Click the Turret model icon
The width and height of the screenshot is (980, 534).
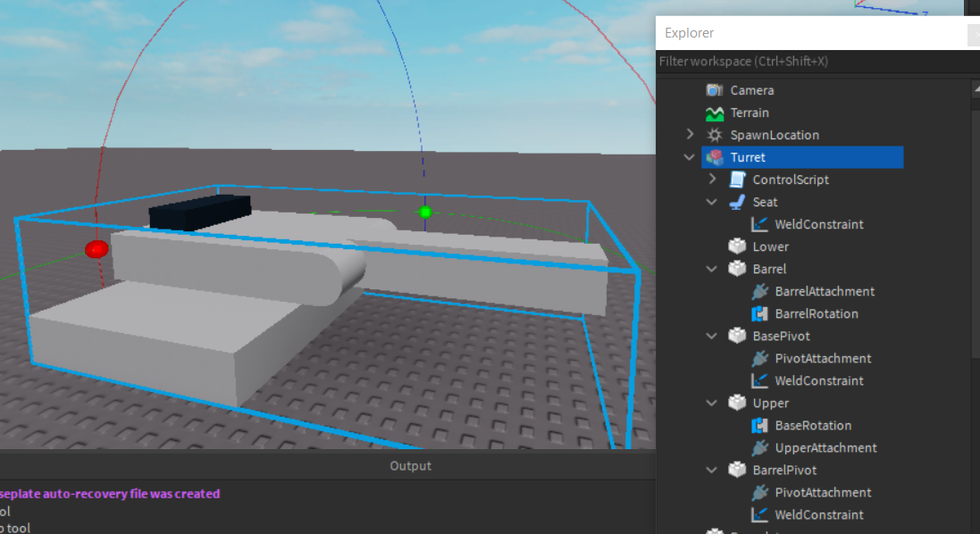point(714,156)
